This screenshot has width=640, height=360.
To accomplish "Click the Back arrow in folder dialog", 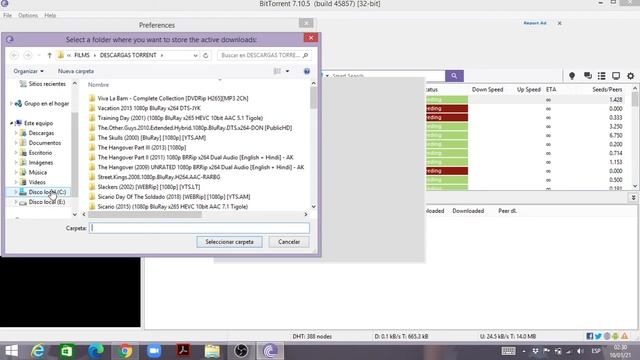I will click(x=14, y=55).
